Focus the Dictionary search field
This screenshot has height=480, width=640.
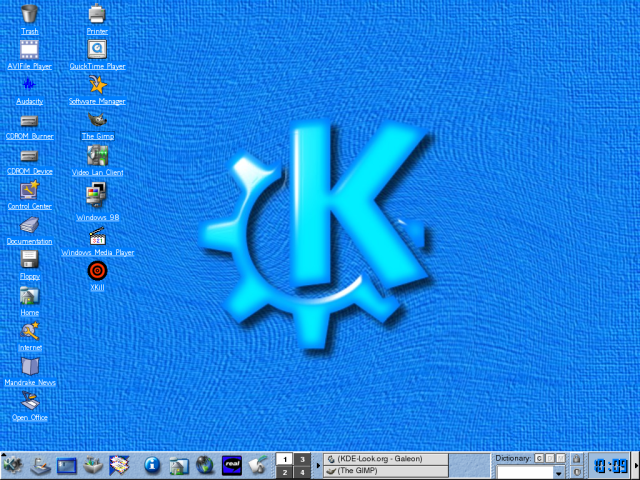coord(525,472)
